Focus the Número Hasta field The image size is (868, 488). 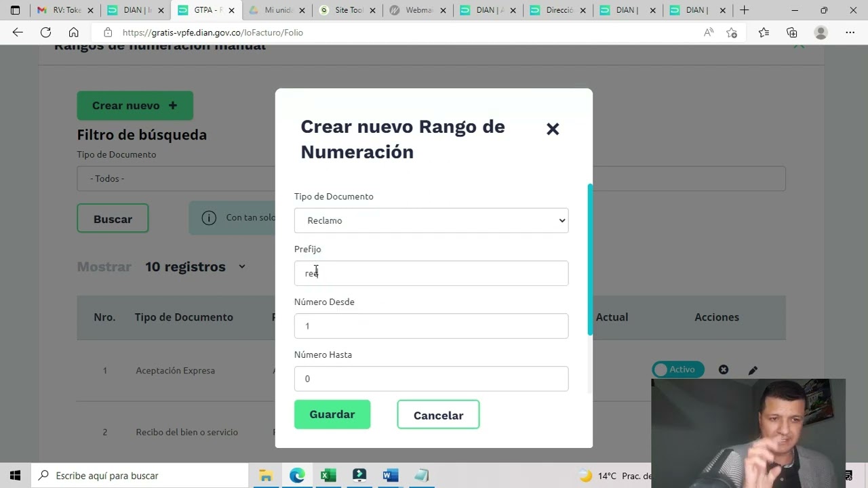pyautogui.click(x=431, y=379)
